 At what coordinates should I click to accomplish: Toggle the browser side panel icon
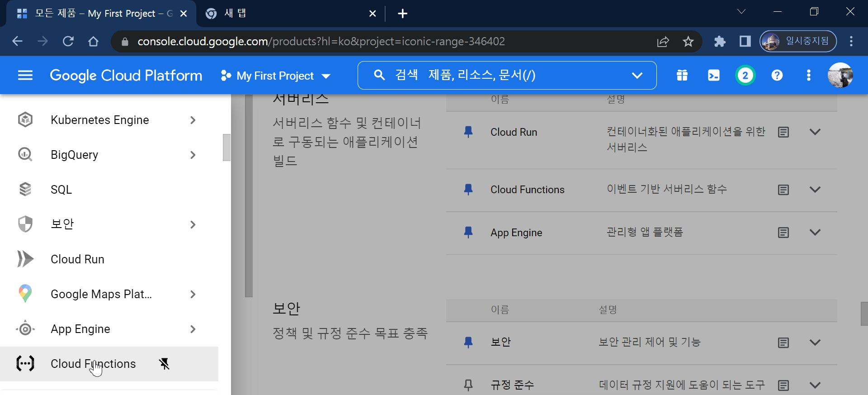[x=745, y=42]
